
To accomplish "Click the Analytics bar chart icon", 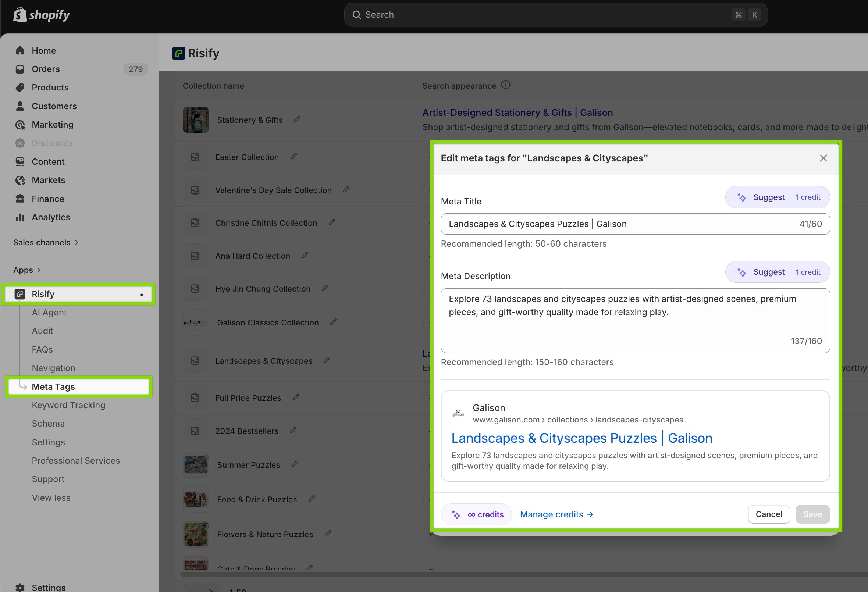I will (20, 217).
